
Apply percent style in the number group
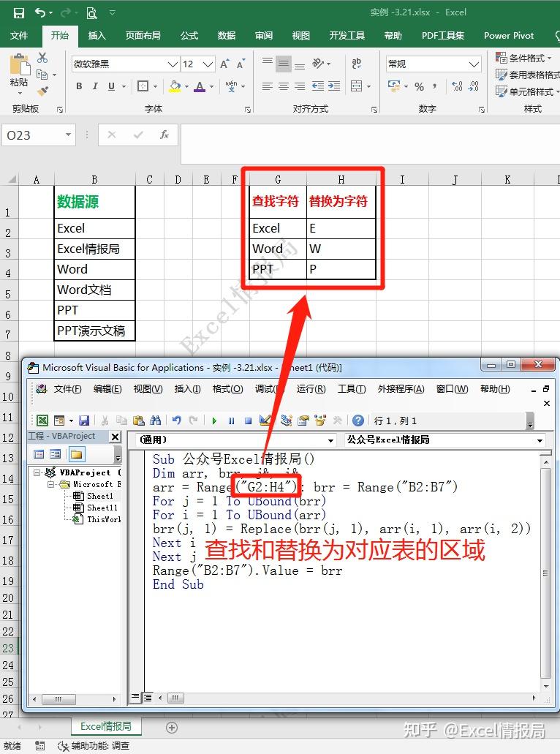pyautogui.click(x=419, y=86)
